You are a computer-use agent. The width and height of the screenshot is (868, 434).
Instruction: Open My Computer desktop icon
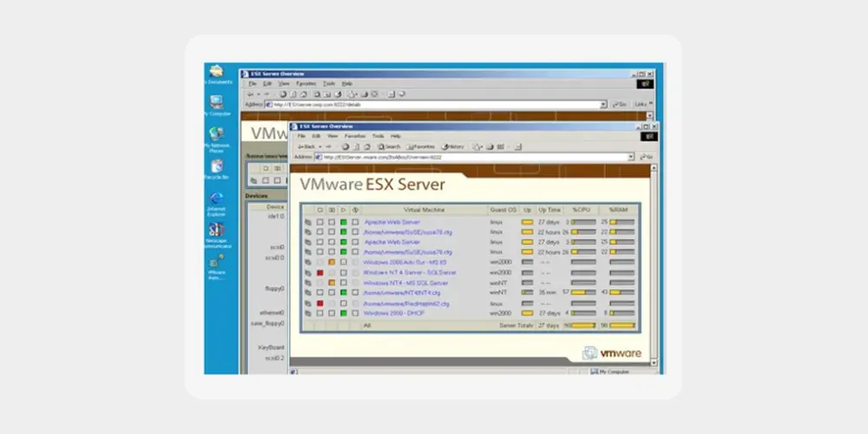click(x=216, y=102)
